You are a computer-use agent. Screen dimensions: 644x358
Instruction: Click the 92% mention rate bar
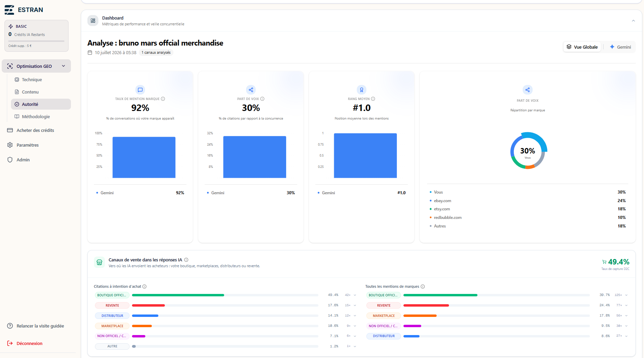144,157
